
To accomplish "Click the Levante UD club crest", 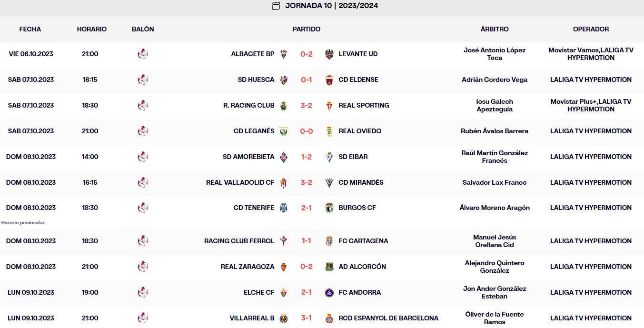I will (329, 54).
